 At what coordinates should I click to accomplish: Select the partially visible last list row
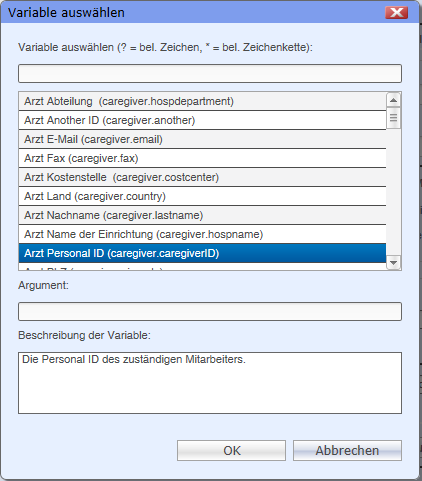[202, 267]
